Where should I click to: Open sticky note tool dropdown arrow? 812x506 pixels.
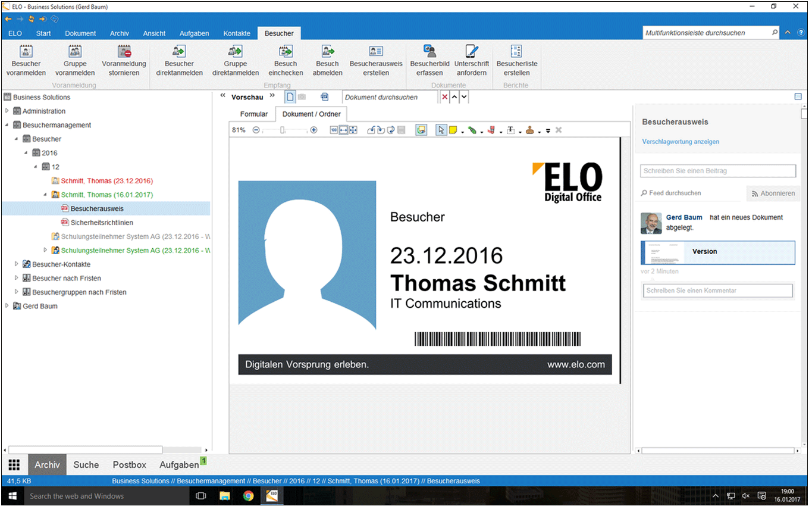pyautogui.click(x=462, y=131)
